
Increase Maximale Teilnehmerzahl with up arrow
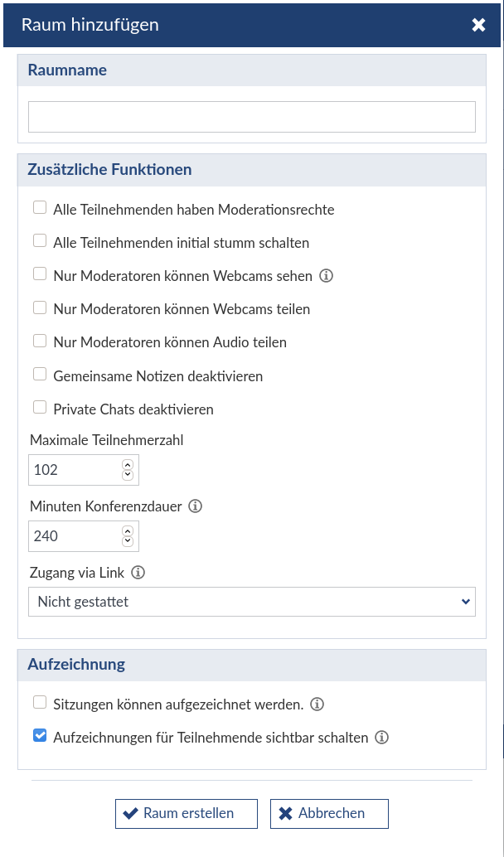128,465
